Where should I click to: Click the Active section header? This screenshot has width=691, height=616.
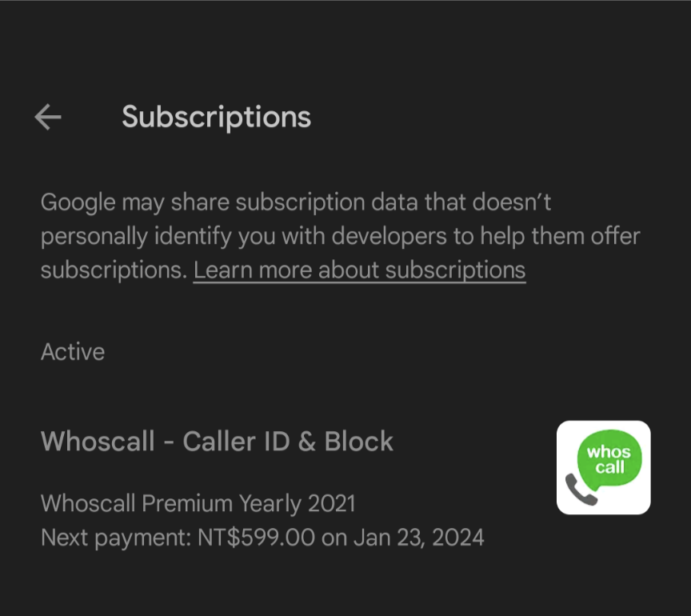click(x=73, y=352)
